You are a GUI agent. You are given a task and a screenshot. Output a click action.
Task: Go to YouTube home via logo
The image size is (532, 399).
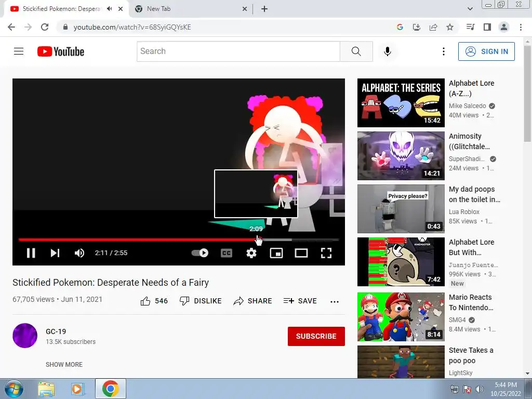61,51
